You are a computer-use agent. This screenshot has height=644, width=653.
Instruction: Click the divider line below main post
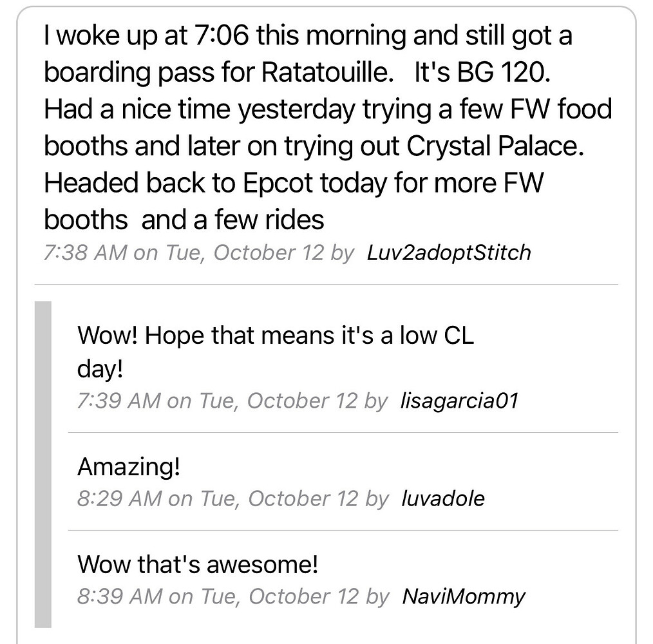tap(326, 284)
